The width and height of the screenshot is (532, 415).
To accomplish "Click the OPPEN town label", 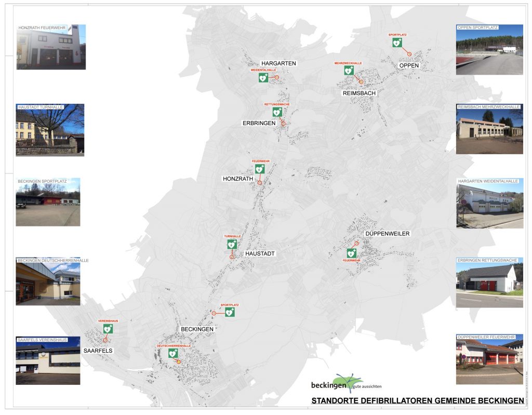I will (409, 65).
